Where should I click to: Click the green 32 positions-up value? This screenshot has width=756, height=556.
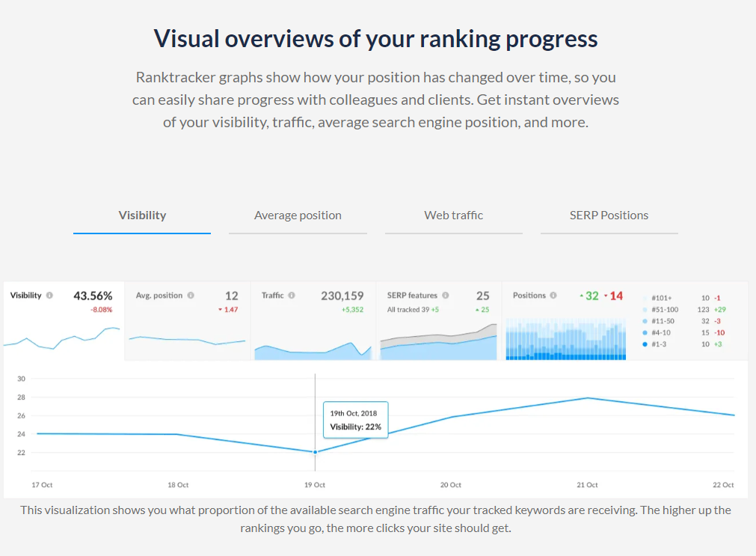590,296
